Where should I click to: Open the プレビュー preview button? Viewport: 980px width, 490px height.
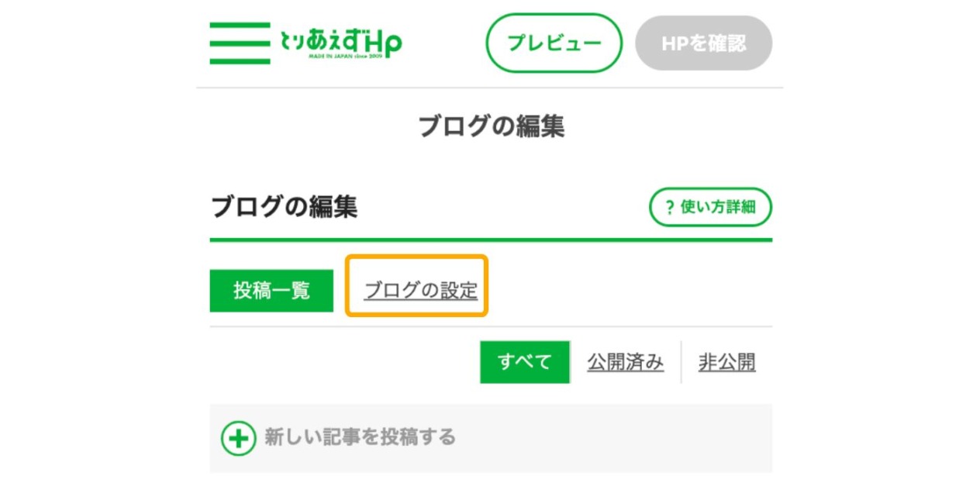tap(554, 43)
